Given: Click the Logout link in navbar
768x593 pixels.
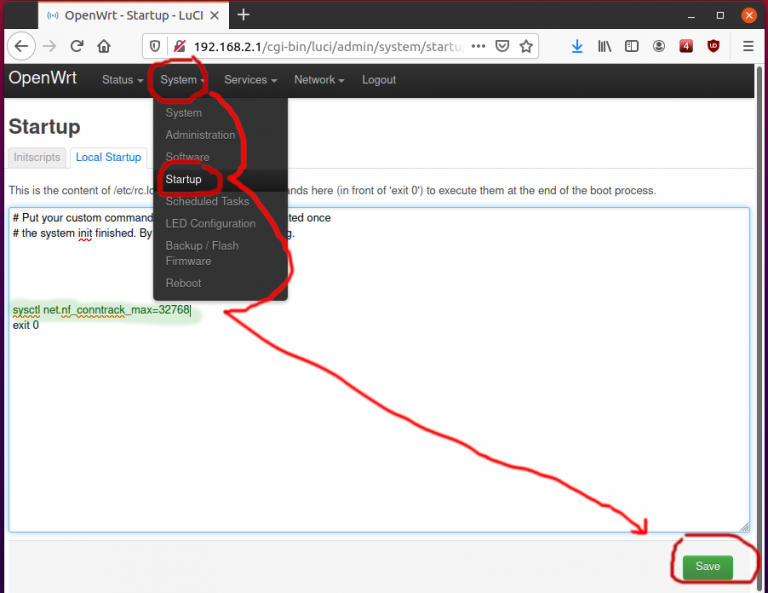Looking at the screenshot, I should click(379, 80).
